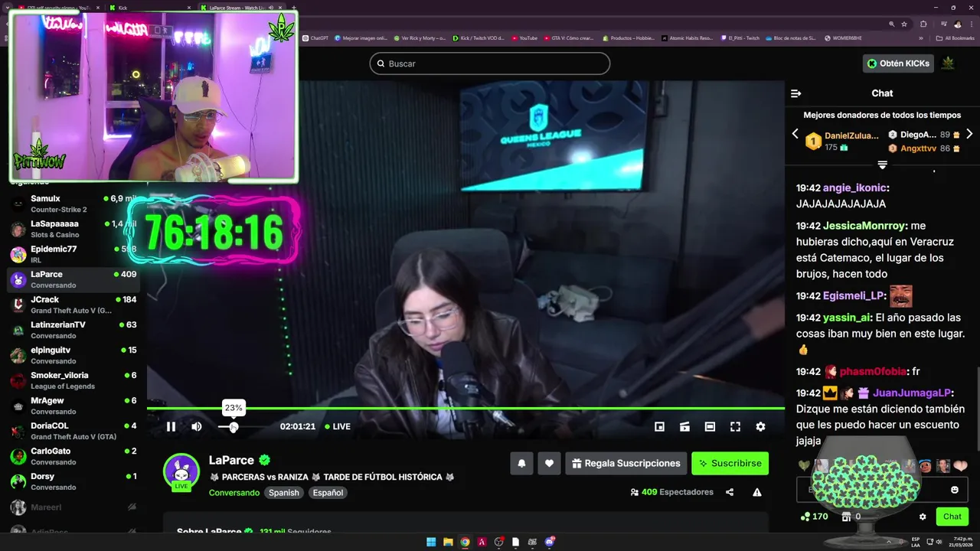The height and width of the screenshot is (551, 980).
Task: Open Windows Start button in taskbar
Action: click(x=431, y=542)
